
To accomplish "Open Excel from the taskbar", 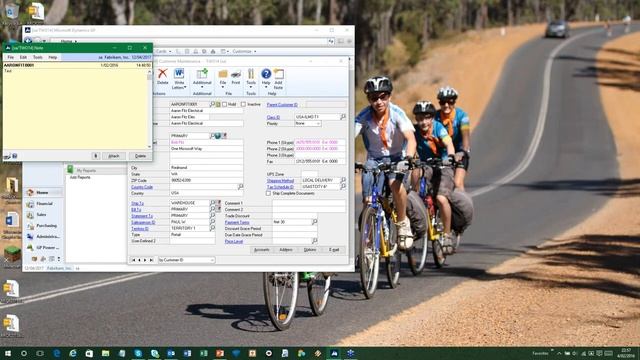I will click(x=204, y=353).
